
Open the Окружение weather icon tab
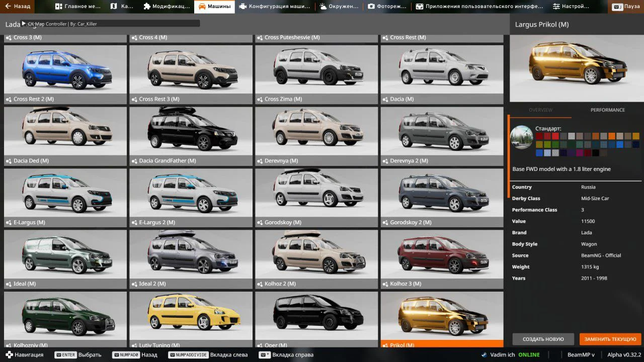pos(338,7)
